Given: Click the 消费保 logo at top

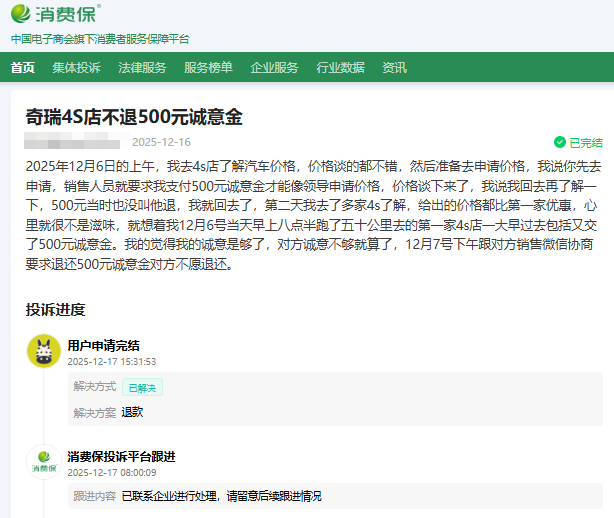Looking at the screenshot, I should pos(55,15).
